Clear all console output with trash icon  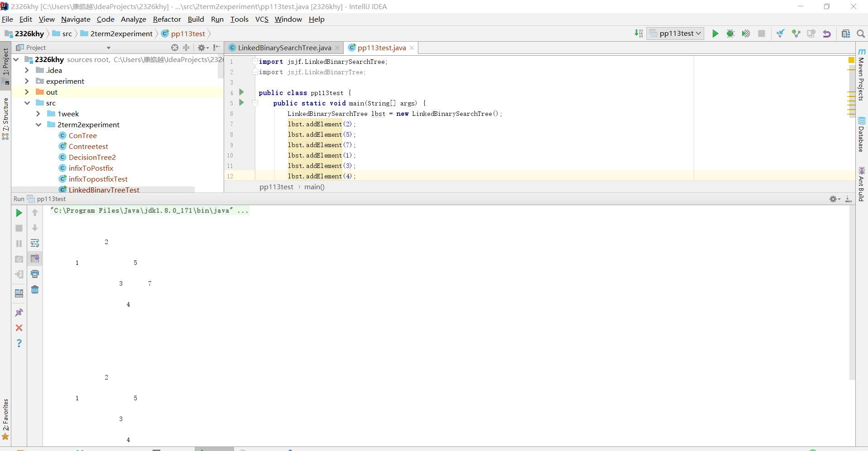(35, 289)
